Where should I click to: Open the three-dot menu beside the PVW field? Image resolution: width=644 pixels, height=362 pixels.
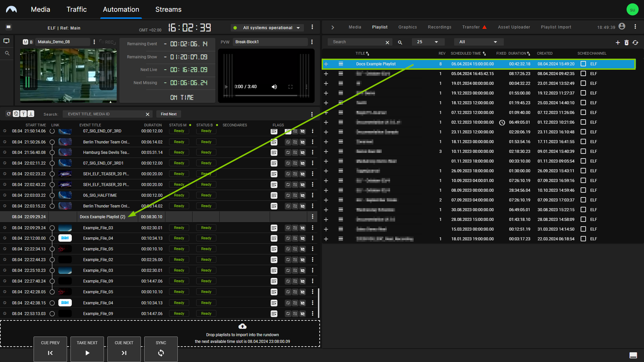[312, 42]
